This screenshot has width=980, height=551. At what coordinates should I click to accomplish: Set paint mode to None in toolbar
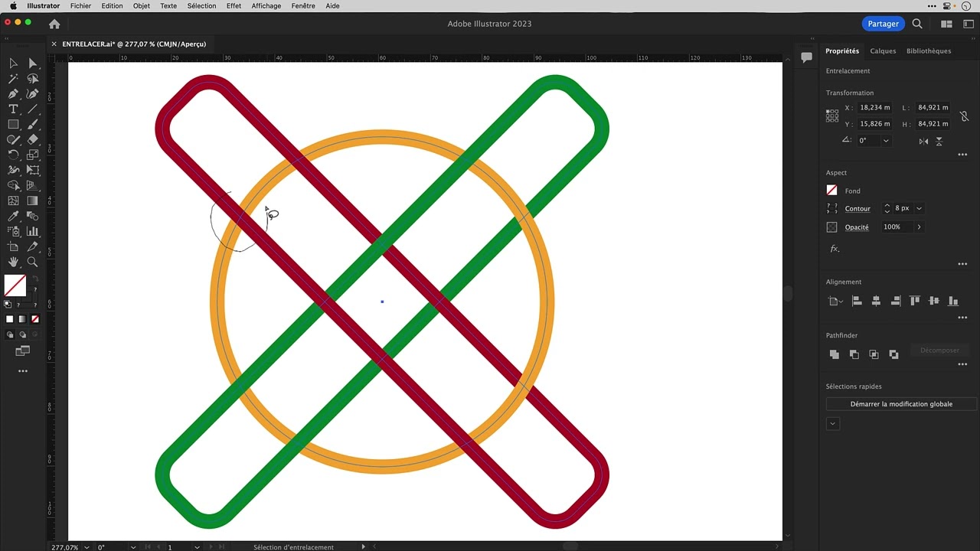[x=34, y=319]
